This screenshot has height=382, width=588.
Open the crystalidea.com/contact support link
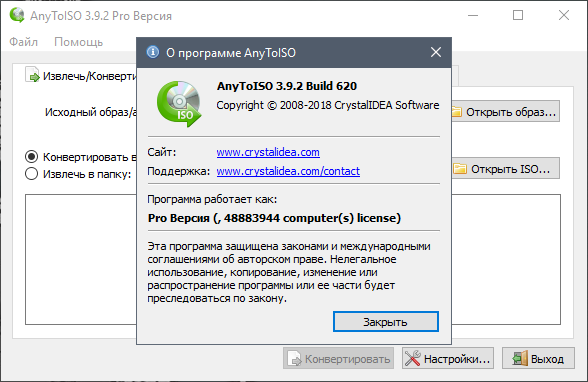(288, 171)
